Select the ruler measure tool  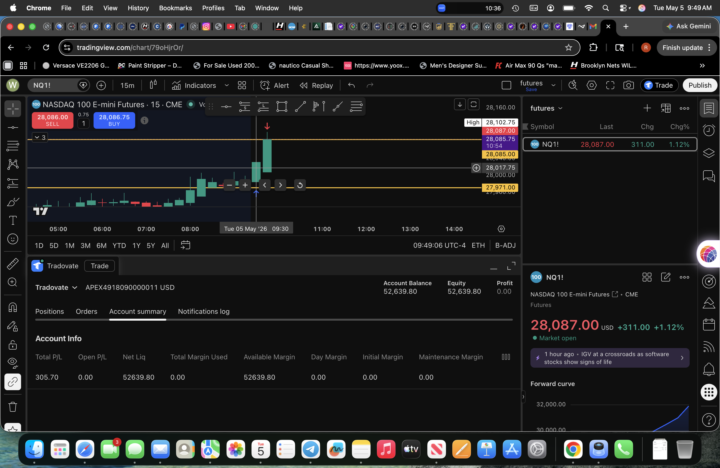13,264
